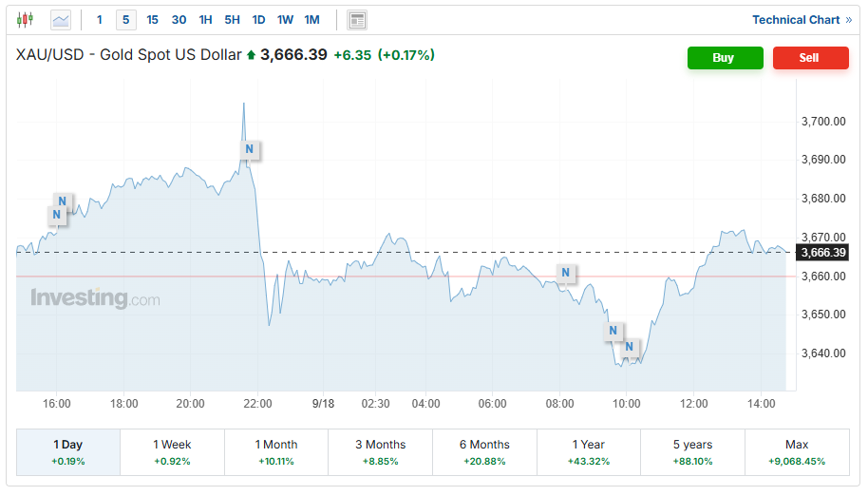Click the green up arrow beside the price
Screen dimensions: 868x496
pos(251,56)
